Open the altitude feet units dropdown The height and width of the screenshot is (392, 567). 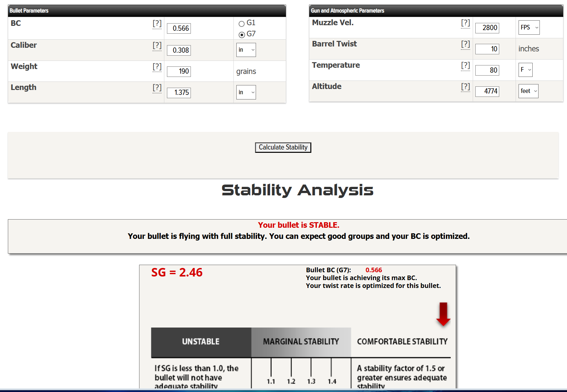(x=528, y=91)
